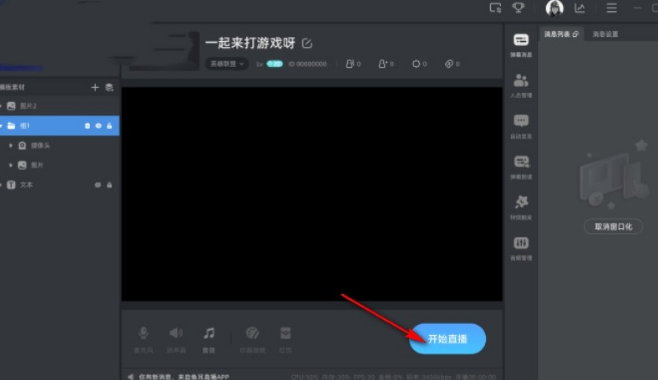Open the microphone control

(x=143, y=339)
